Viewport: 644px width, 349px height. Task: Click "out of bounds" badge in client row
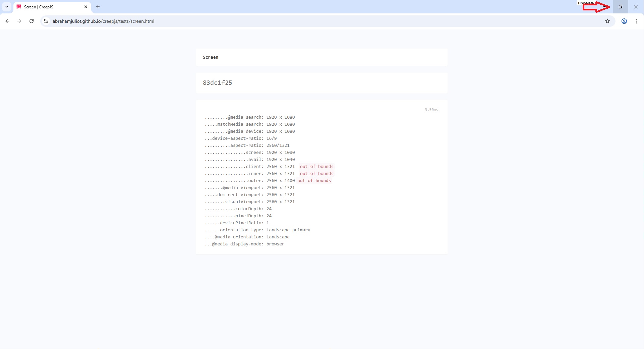coord(317,167)
